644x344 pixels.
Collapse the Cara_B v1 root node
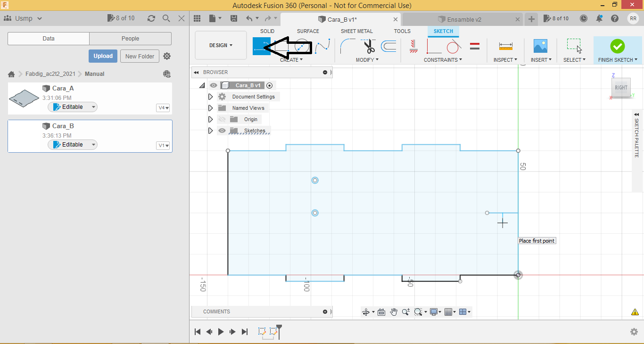click(202, 85)
